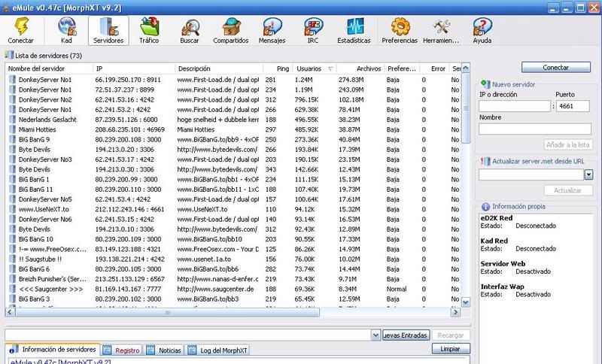Click the Puerto field showing 4661
602x364 pixels.
pyautogui.click(x=573, y=106)
